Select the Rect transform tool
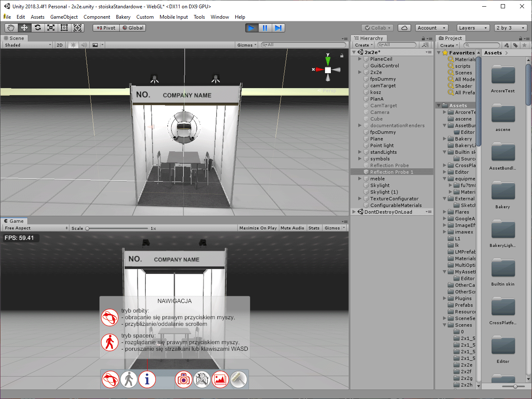This screenshot has width=532, height=399. click(64, 27)
